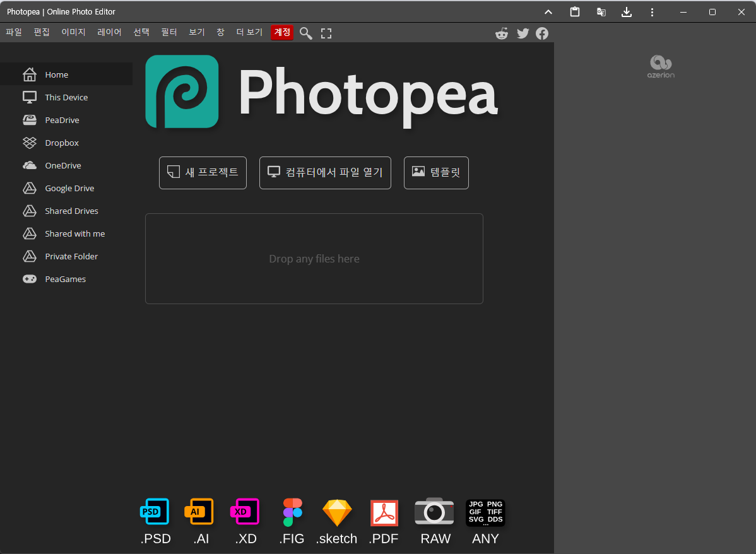Select Dropbox sidebar label
The height and width of the screenshot is (554, 756).
click(62, 143)
